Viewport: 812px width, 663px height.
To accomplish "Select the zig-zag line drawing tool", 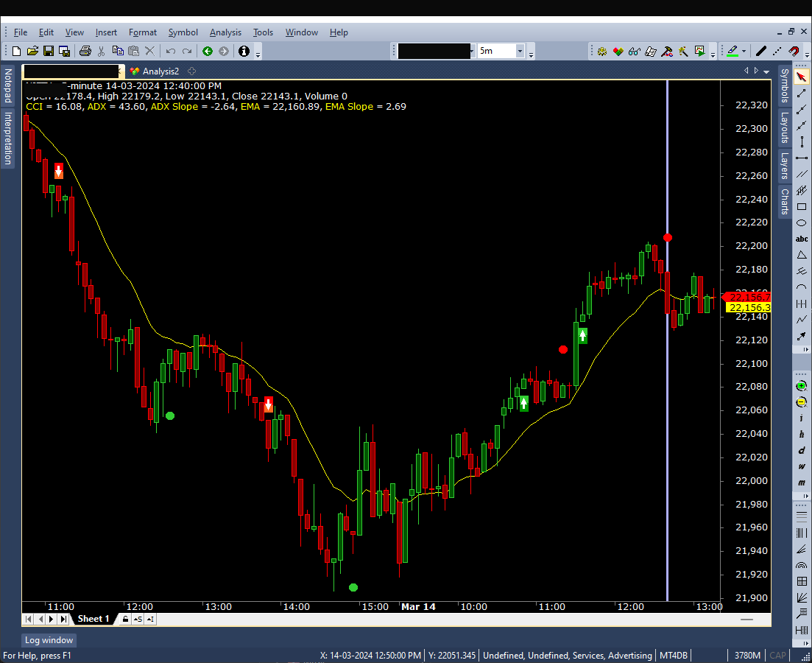I will [x=801, y=320].
